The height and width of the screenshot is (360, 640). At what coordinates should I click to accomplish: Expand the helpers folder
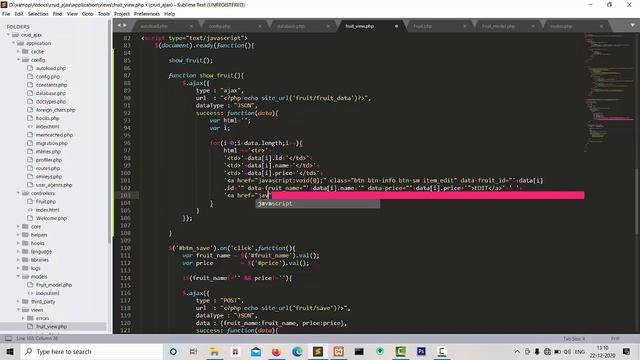[x=18, y=235]
